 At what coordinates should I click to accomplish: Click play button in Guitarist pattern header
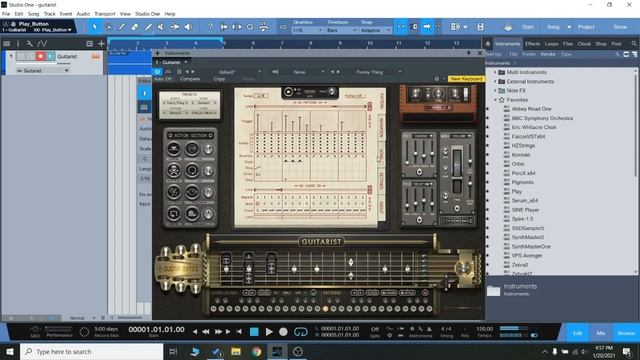[x=288, y=92]
